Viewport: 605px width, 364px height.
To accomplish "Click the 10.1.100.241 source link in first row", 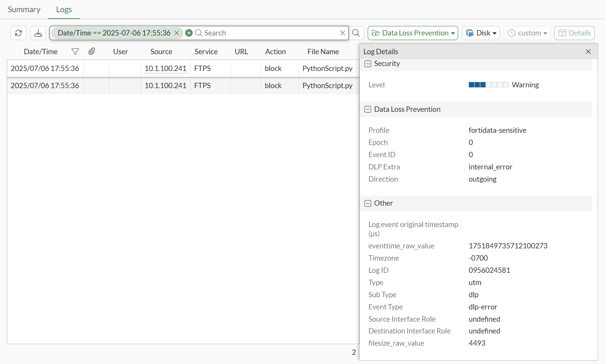I will point(166,69).
